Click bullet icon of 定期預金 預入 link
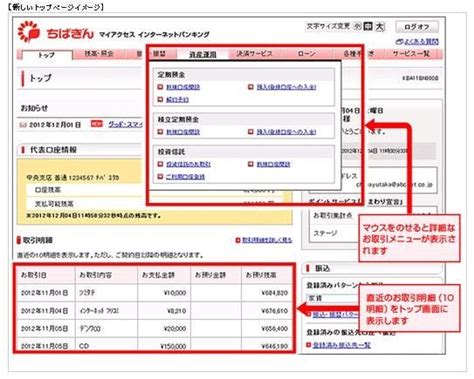 (251, 87)
